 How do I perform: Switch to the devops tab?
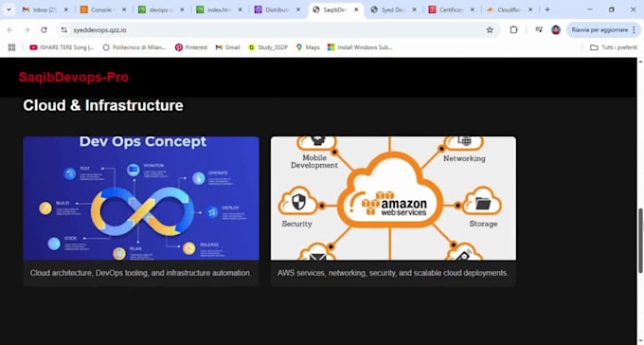point(161,9)
